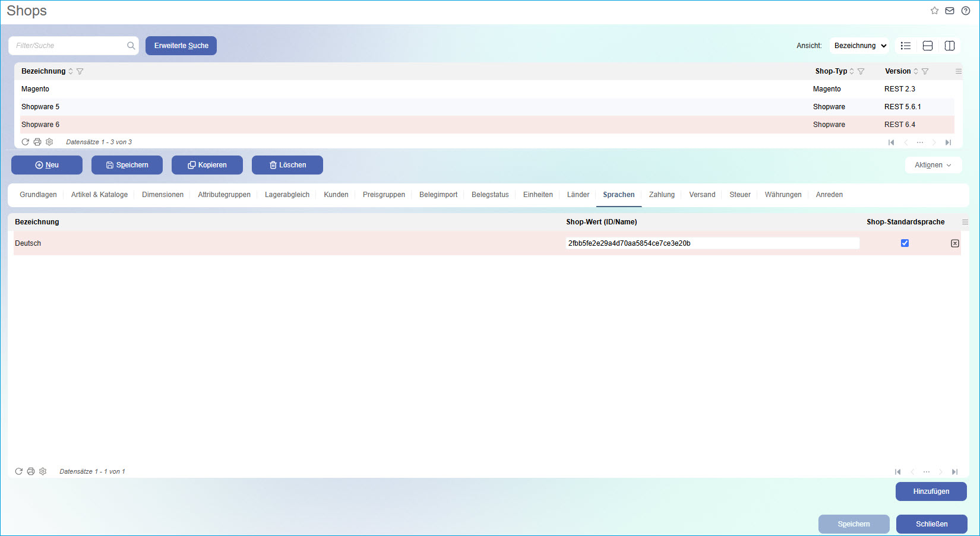
Task: Open the Zahlung tab
Action: pyautogui.click(x=662, y=195)
